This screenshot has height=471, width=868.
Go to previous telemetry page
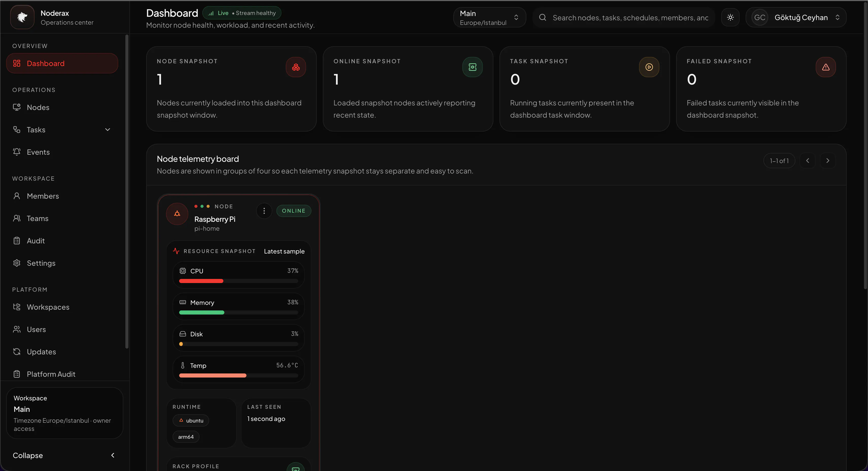(x=808, y=161)
